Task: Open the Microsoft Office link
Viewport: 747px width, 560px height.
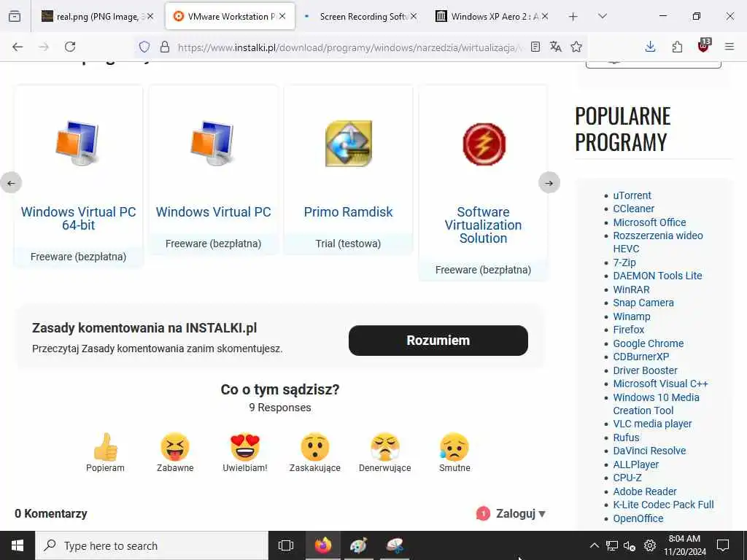Action: click(649, 222)
